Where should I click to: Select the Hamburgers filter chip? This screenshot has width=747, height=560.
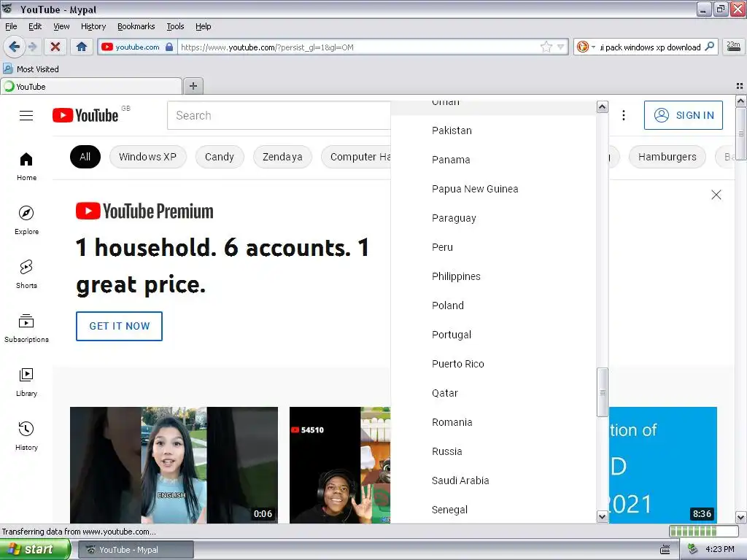pos(667,157)
